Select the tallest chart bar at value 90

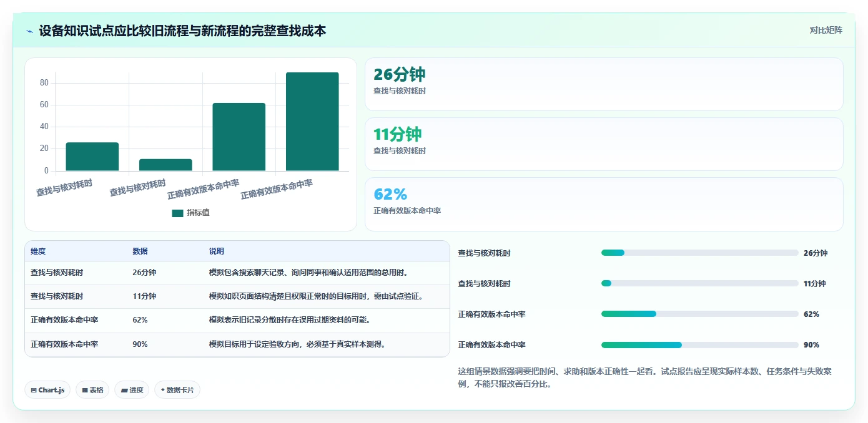(312, 122)
